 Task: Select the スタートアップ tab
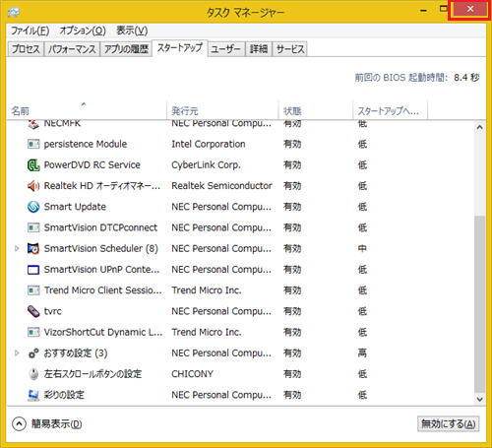click(x=180, y=48)
